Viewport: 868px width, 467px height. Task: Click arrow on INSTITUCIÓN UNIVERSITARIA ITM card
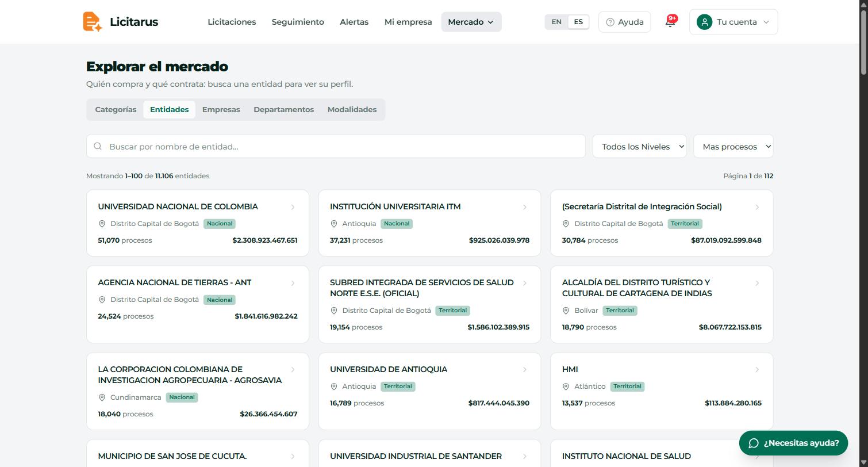pos(524,207)
